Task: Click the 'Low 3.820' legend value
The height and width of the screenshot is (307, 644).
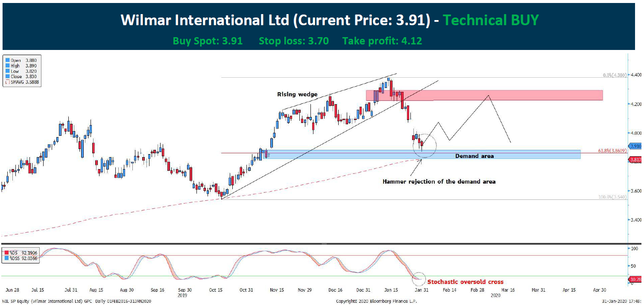Action: [x=24, y=71]
